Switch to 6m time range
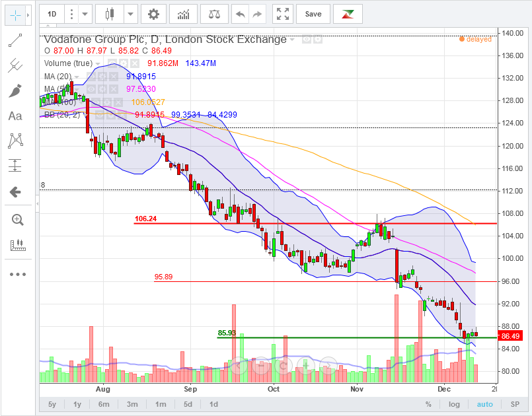 click(x=104, y=404)
